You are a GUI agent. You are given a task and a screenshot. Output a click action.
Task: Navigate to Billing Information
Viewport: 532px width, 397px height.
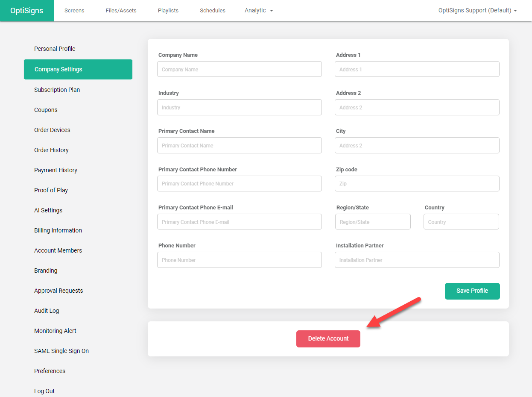[58, 230]
